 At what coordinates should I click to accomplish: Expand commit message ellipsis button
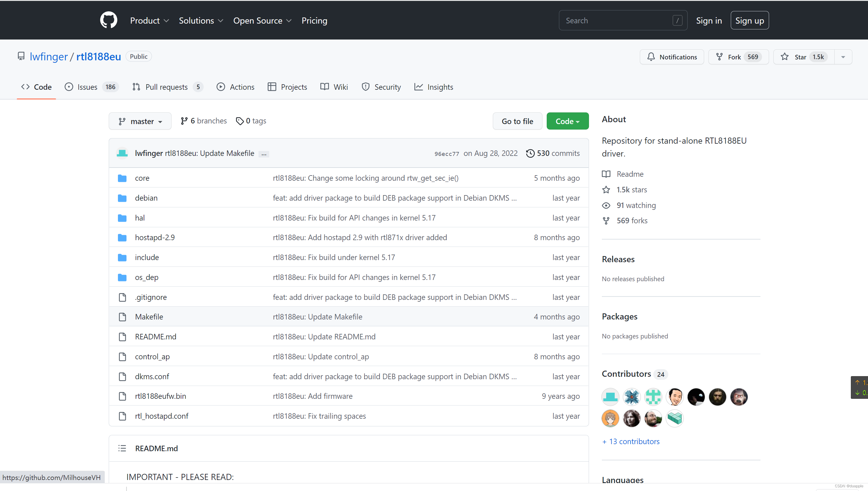pyautogui.click(x=264, y=154)
